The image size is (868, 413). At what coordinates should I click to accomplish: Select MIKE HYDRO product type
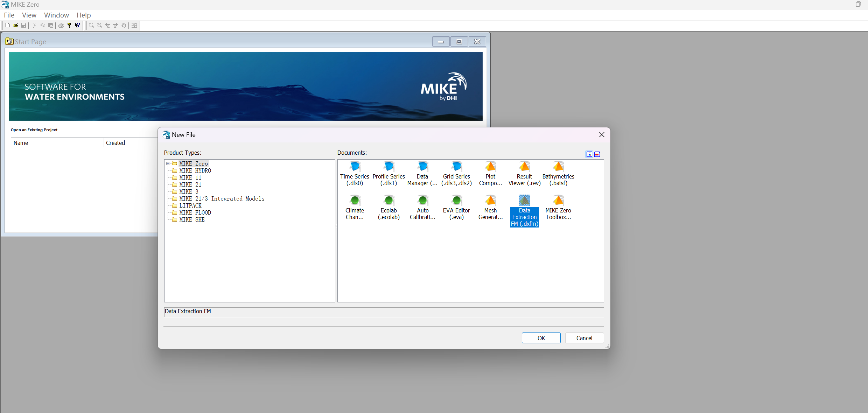(195, 170)
